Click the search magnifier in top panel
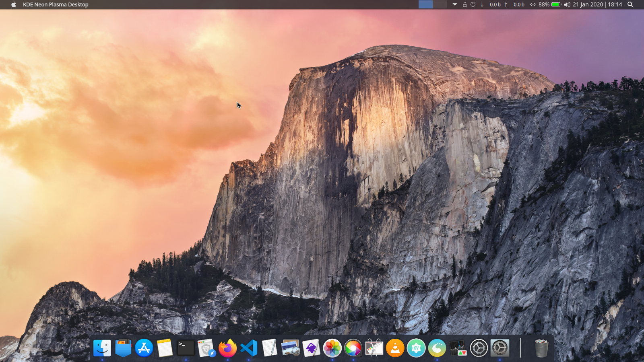The image size is (644, 362). pyautogui.click(x=630, y=4)
